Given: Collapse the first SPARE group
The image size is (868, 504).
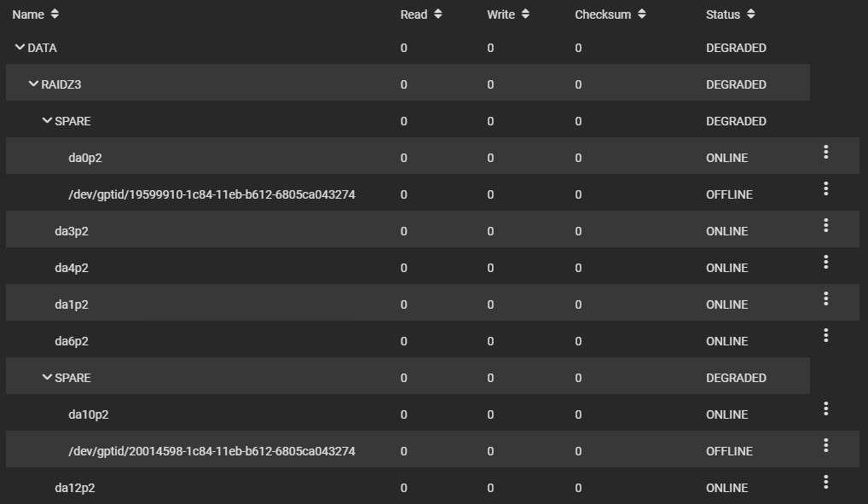Looking at the screenshot, I should pyautogui.click(x=47, y=121).
